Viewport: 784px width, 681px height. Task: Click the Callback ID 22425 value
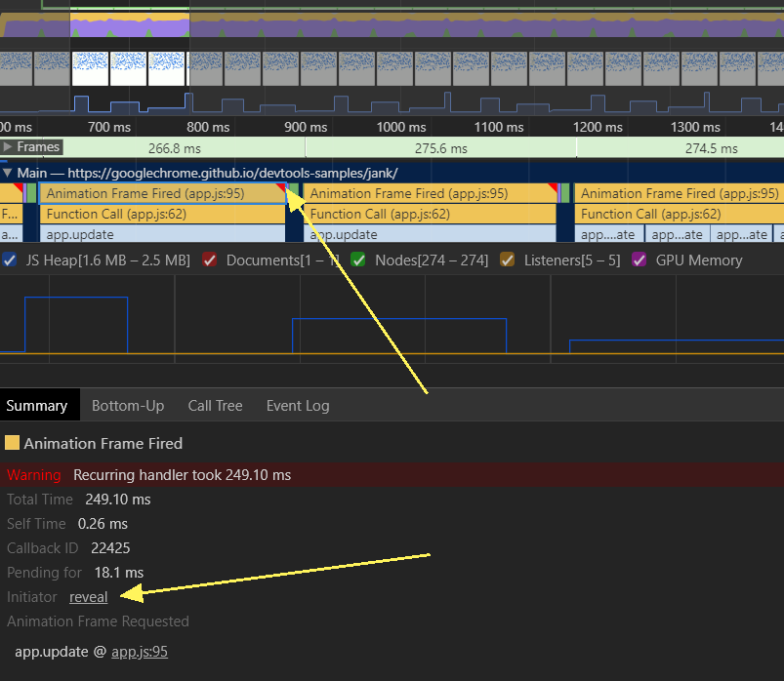(x=110, y=548)
